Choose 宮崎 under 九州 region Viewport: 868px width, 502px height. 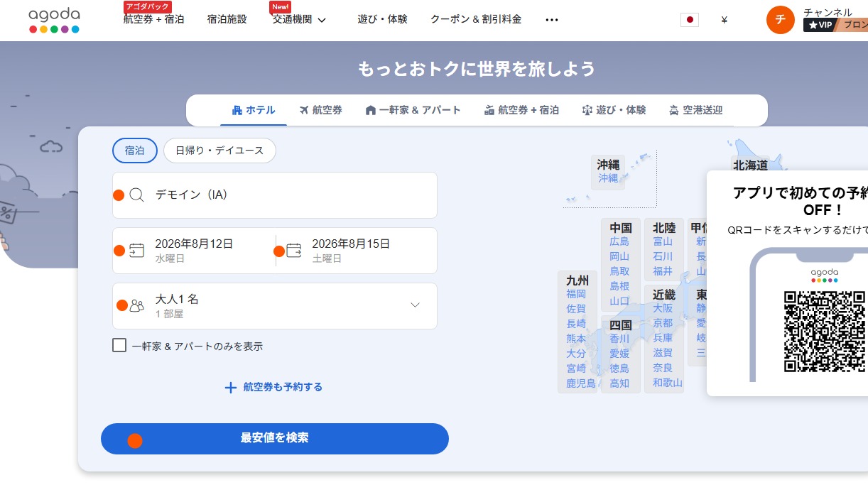click(x=576, y=369)
